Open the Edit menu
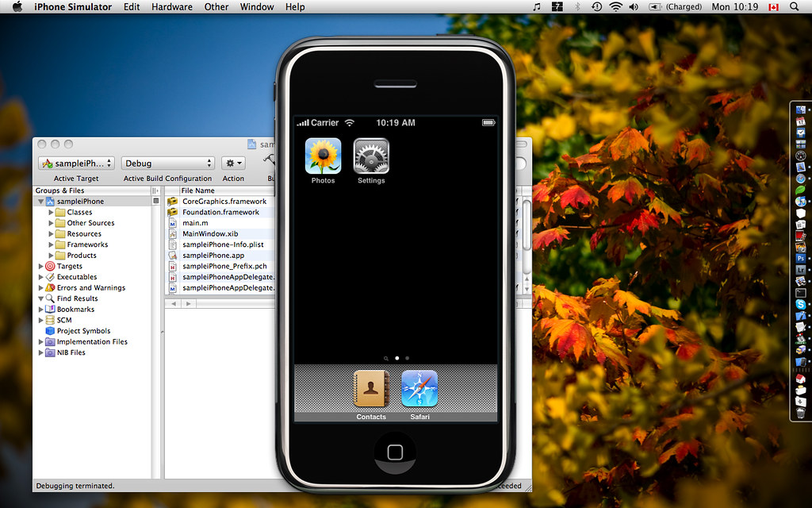This screenshot has height=508, width=812. 132,6
